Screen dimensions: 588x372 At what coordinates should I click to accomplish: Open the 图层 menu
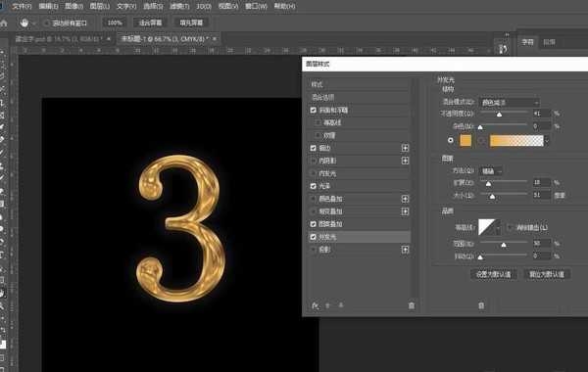100,7
